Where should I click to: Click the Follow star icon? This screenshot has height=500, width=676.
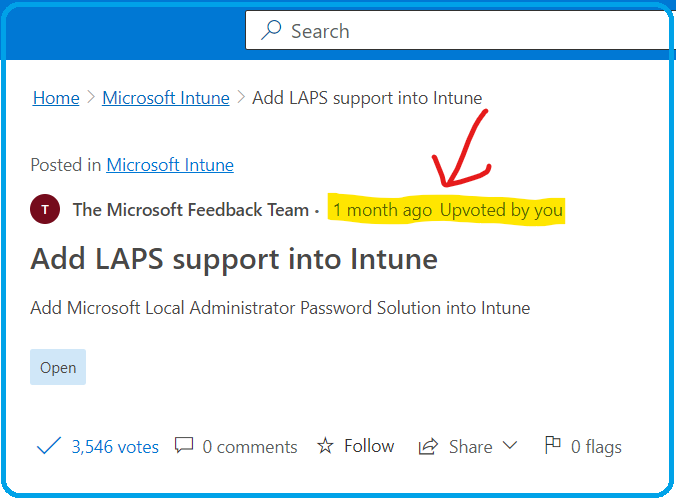click(x=325, y=446)
